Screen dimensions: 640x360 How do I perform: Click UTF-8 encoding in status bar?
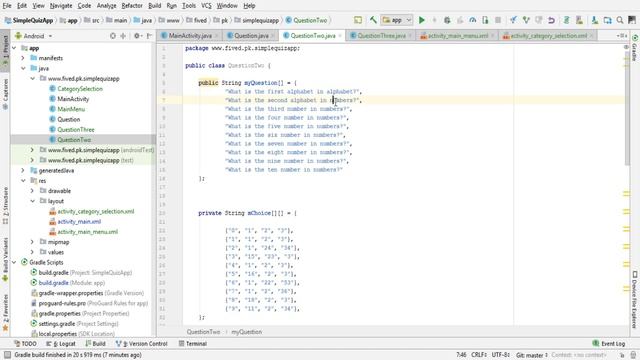[500, 355]
